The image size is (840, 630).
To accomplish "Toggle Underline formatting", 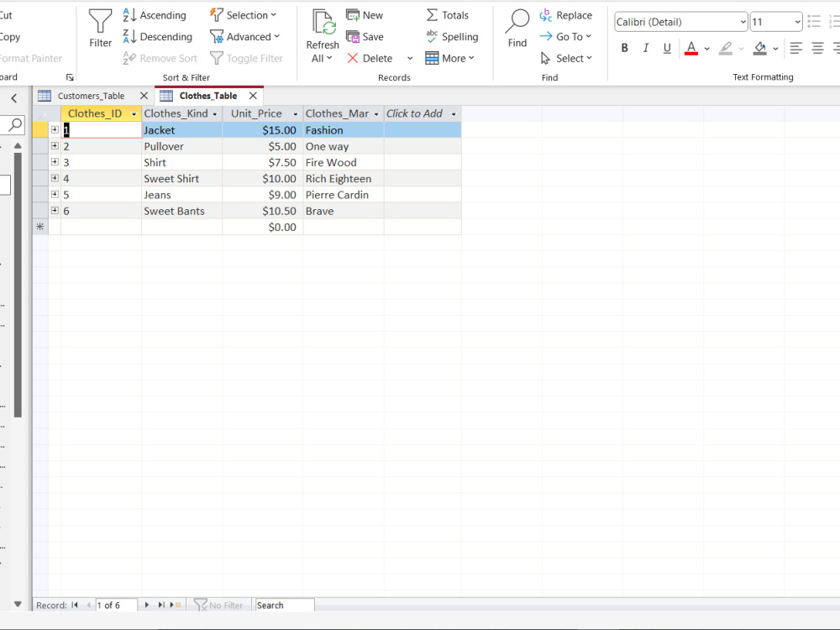I will (x=667, y=48).
